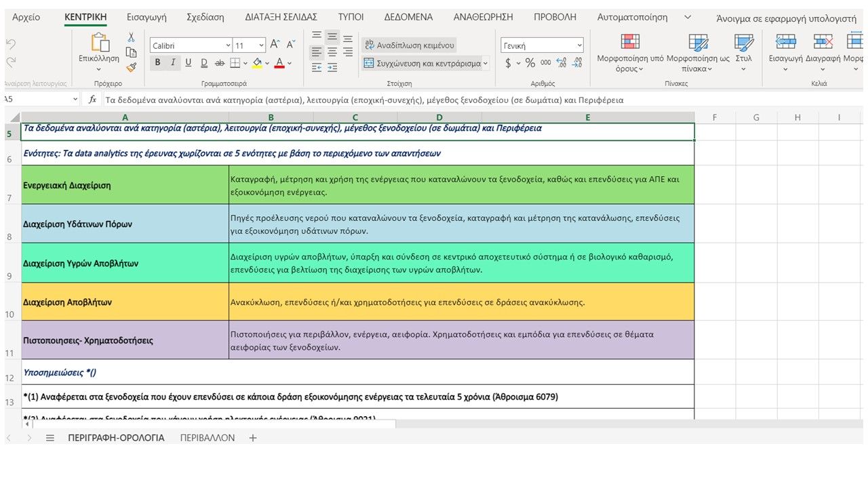Open cell Στυλ styles gallery
Image resolution: width=868 pixels, height=488 pixels.
(743, 53)
